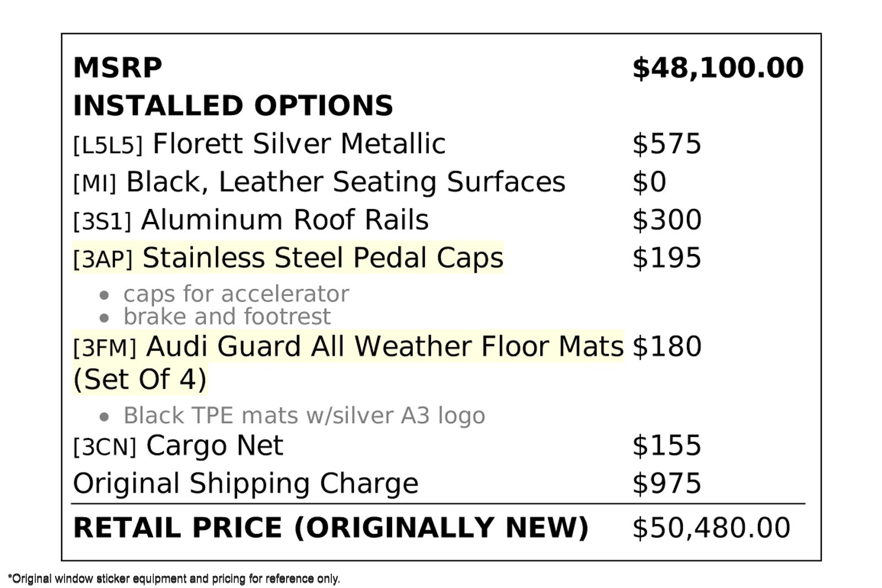Click the $575 price value
The height and width of the screenshot is (588, 882).
(666, 144)
